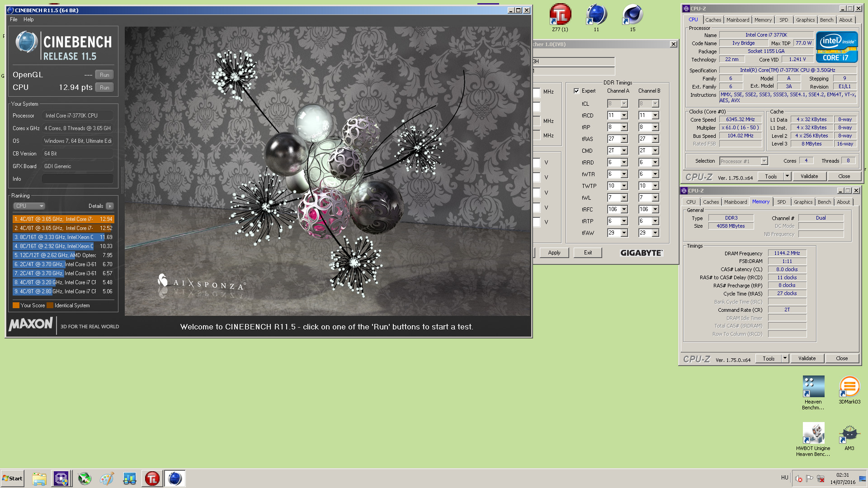Image resolution: width=868 pixels, height=488 pixels.
Task: Click the Cinebench Release 11.5 logo
Action: (x=64, y=46)
